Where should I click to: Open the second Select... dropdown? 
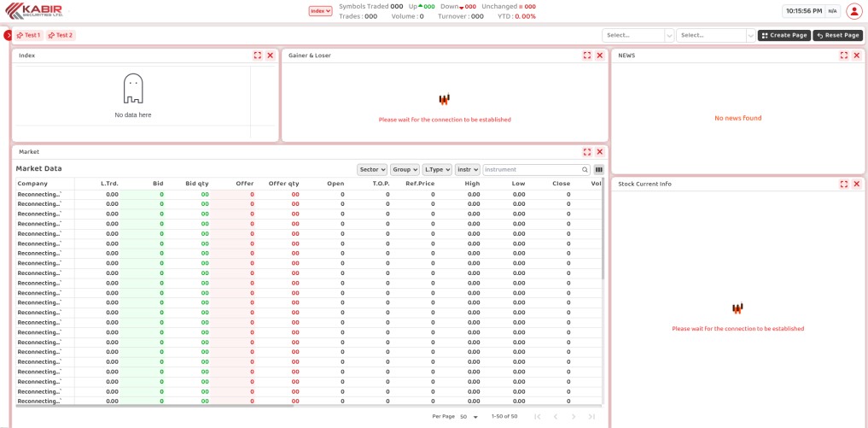(x=716, y=36)
